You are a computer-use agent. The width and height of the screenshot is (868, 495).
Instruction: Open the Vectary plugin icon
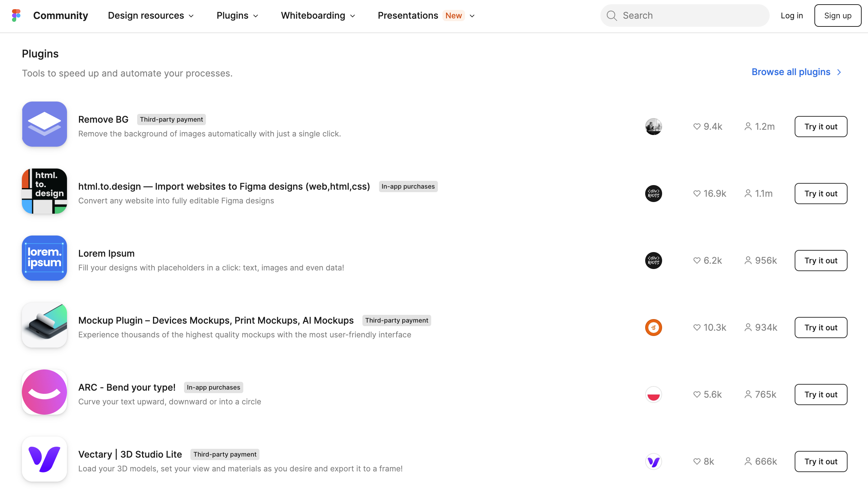pos(44,459)
